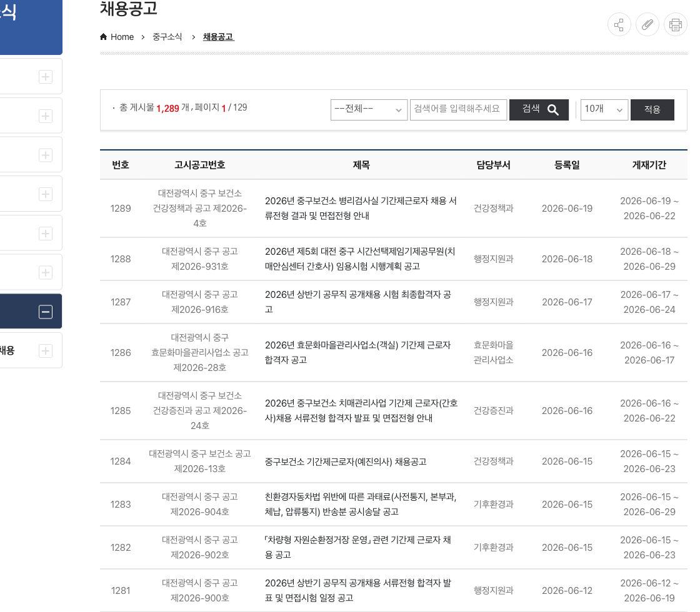Screen dimensions: 700x612
Task: Focus the 검색어를 입력해주세요 search field
Action: (459, 110)
